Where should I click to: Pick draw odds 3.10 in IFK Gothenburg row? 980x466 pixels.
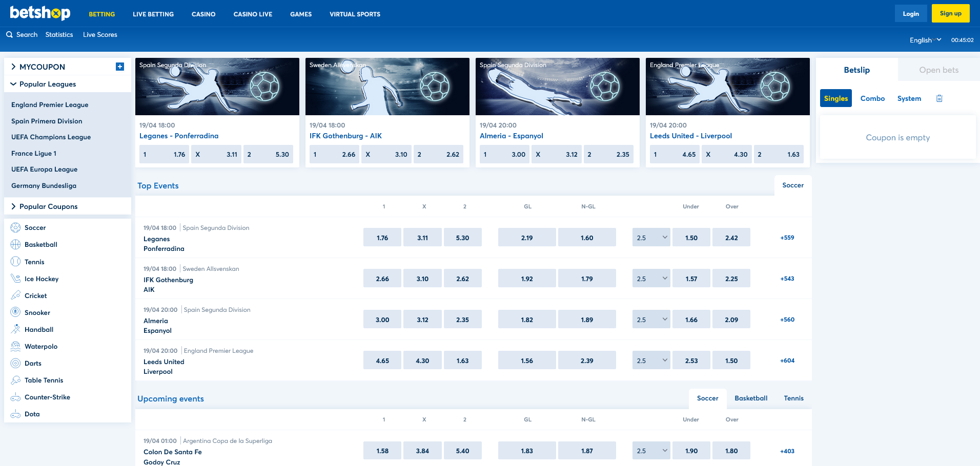[x=422, y=279]
